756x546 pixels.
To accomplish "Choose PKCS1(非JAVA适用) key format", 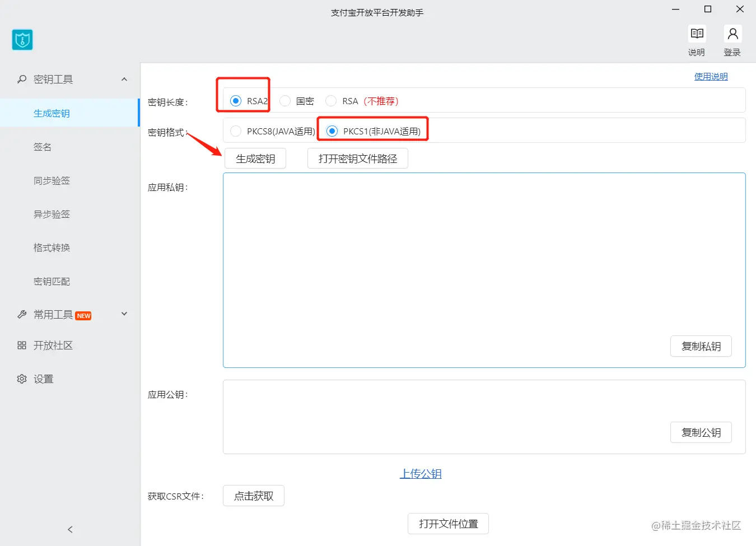I will tap(332, 131).
